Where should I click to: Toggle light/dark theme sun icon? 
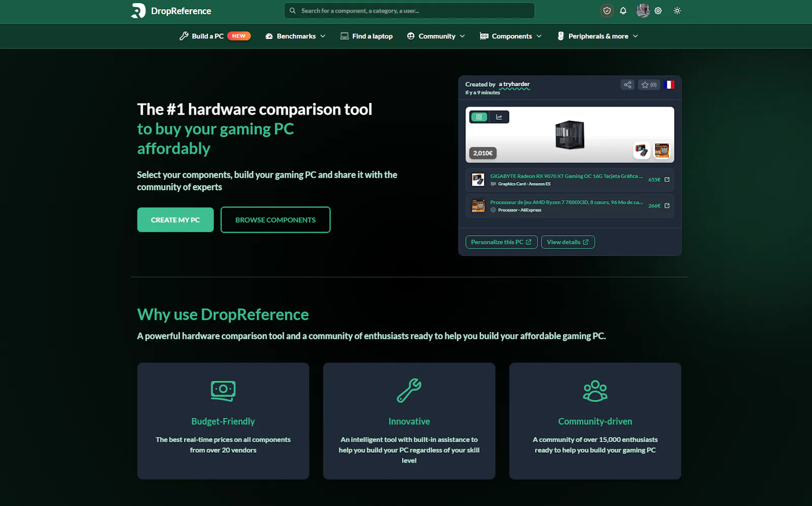(677, 11)
